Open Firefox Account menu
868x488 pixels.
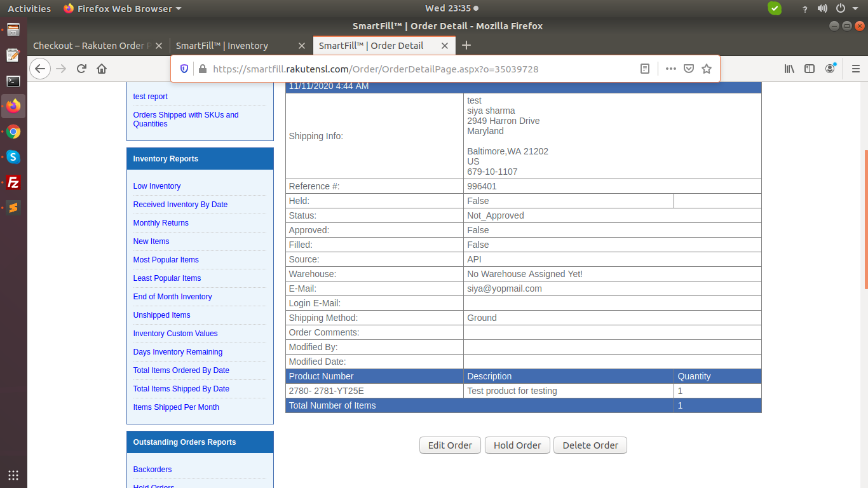[x=831, y=69]
